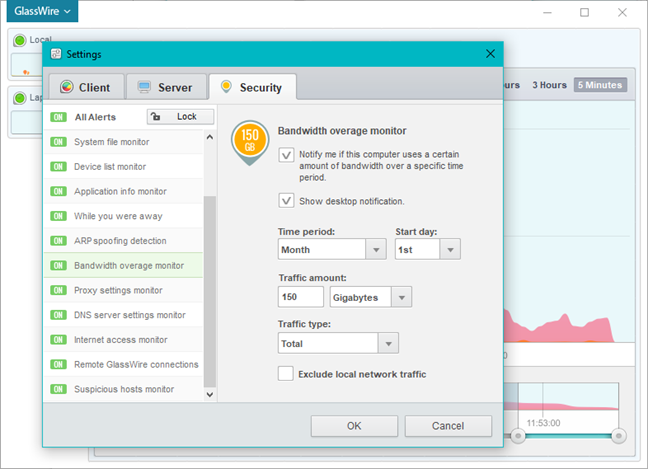Click the unlocked padlock icon on Lock button
This screenshot has height=469, width=648.
(155, 117)
